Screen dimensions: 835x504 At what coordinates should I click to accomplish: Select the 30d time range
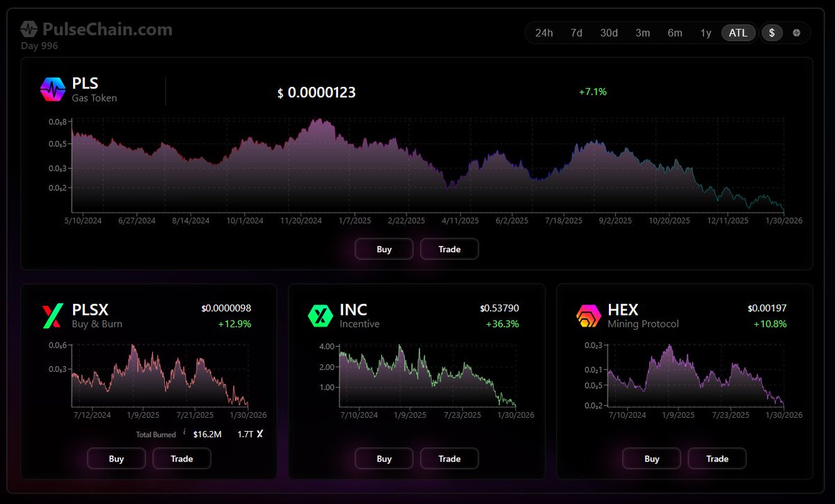coord(609,33)
